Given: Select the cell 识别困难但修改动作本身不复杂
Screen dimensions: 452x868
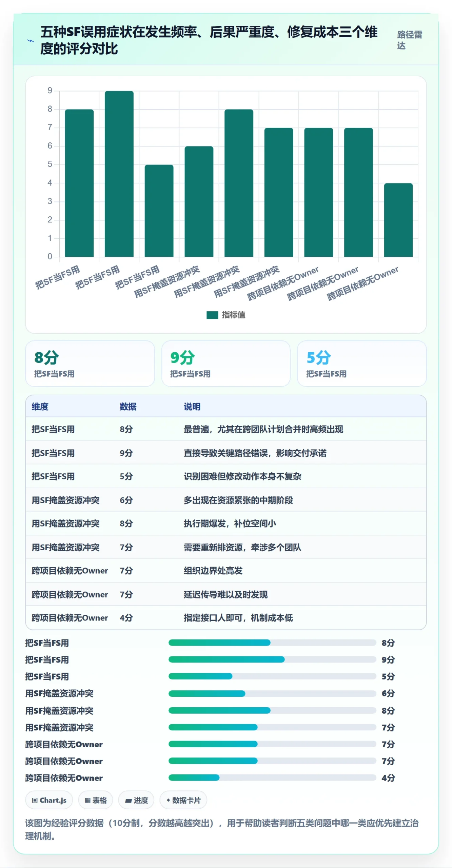Looking at the screenshot, I should click(x=242, y=476).
